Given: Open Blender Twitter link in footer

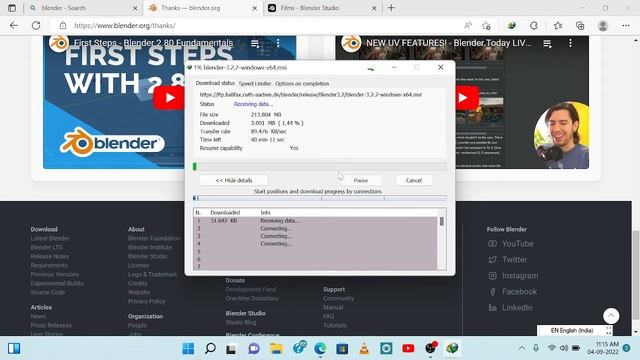Looking at the screenshot, I should click(x=507, y=260).
